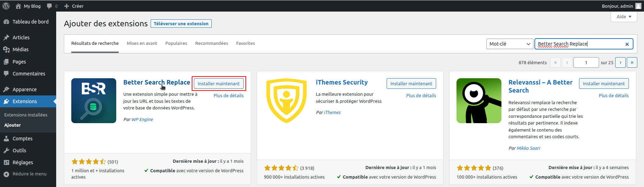Click the comments bubble icon in toolbar

pyautogui.click(x=50, y=6)
